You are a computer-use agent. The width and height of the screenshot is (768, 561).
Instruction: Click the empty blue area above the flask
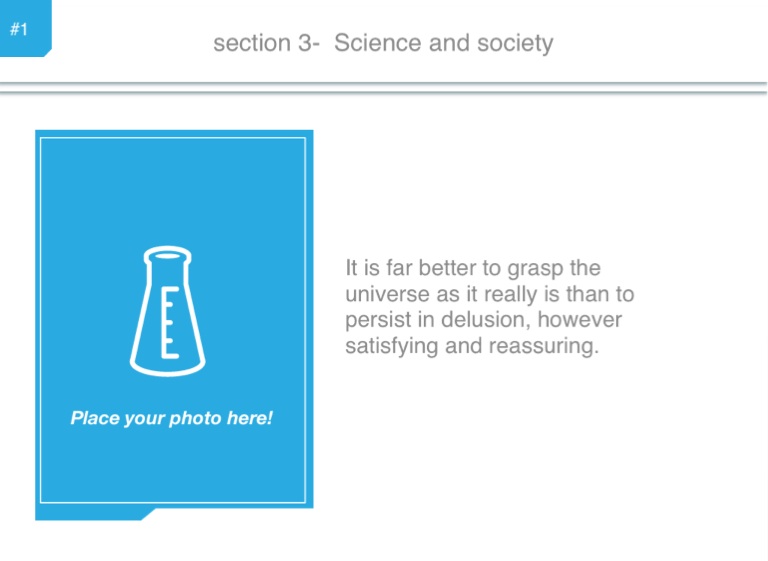(170, 190)
